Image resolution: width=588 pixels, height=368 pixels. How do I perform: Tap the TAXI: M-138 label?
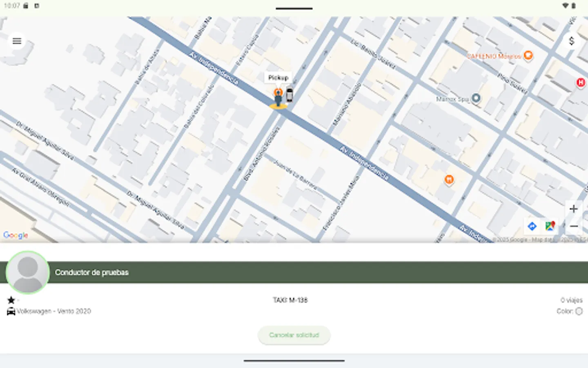pos(290,300)
